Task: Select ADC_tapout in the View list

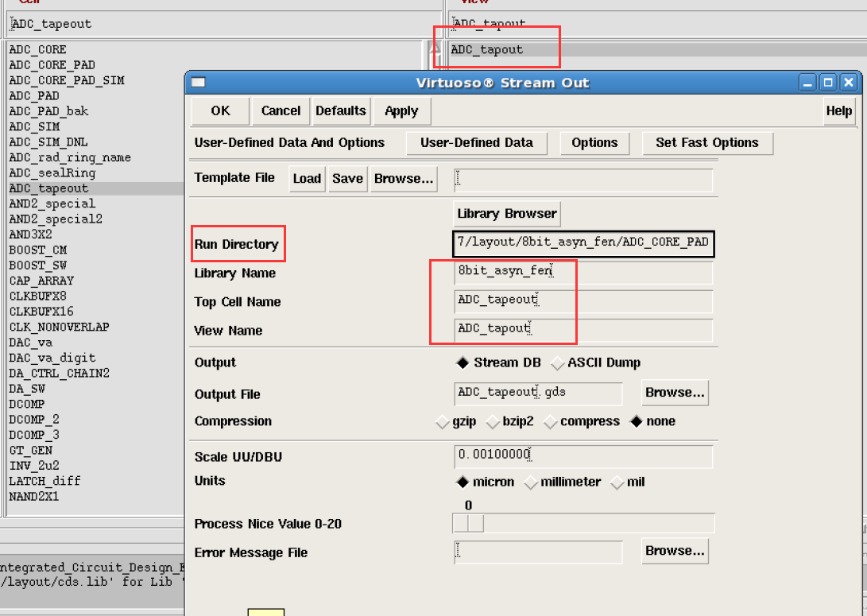Action: 658,50
